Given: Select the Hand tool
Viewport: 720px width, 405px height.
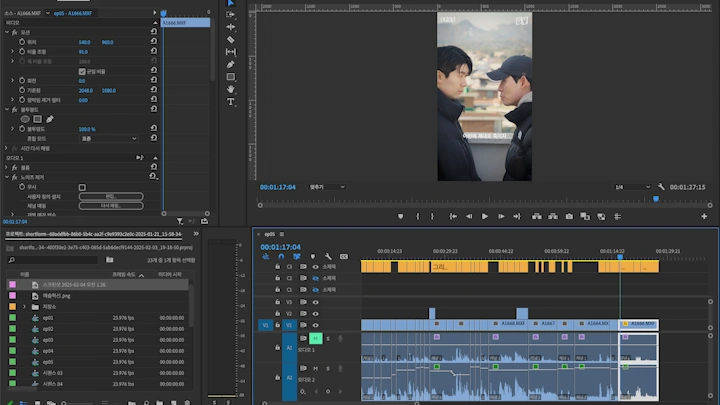Looking at the screenshot, I should coord(231,89).
